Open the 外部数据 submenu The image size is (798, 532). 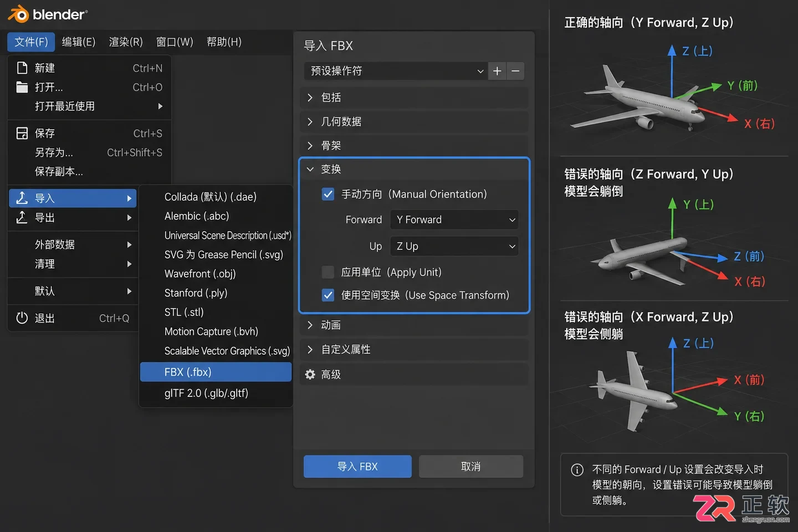tap(73, 244)
